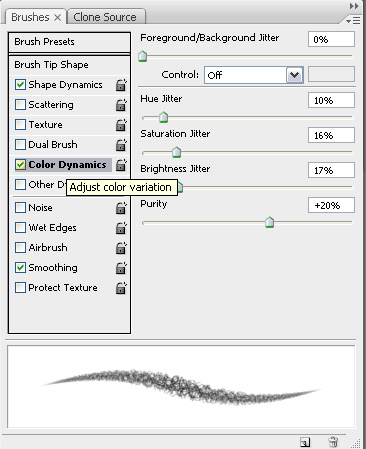Toggle the lock icon for Dual Brush
The height and width of the screenshot is (449, 366).
[x=121, y=145]
